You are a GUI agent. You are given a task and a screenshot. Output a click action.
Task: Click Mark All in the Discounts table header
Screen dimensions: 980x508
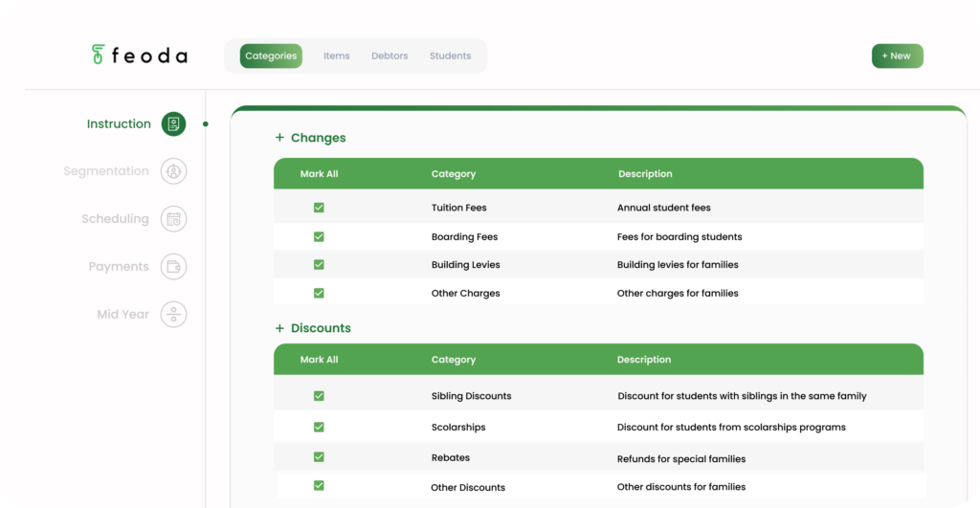(x=319, y=360)
